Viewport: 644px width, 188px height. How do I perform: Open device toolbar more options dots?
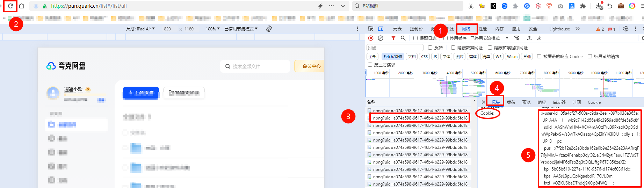(357, 29)
